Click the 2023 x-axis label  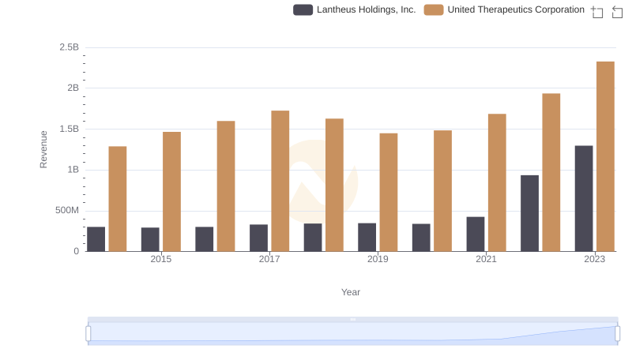[595, 259]
